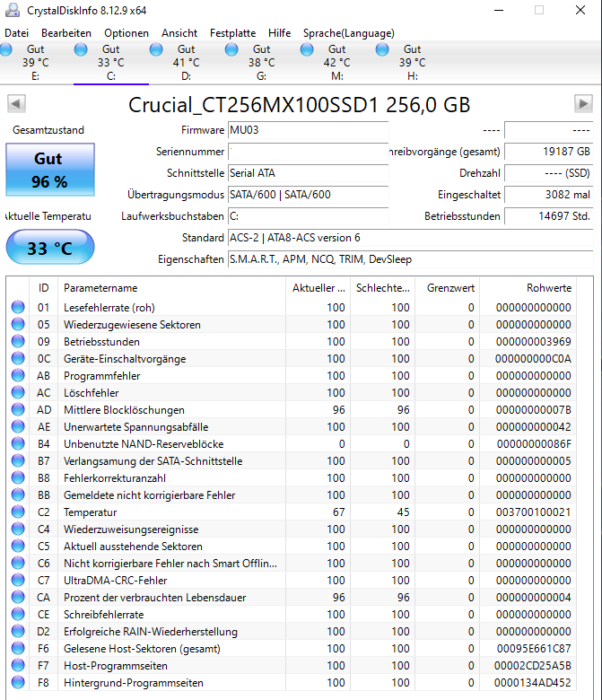Select drive D: tab with 41 °C
Viewport: 602px width, 700px height.
(187, 63)
